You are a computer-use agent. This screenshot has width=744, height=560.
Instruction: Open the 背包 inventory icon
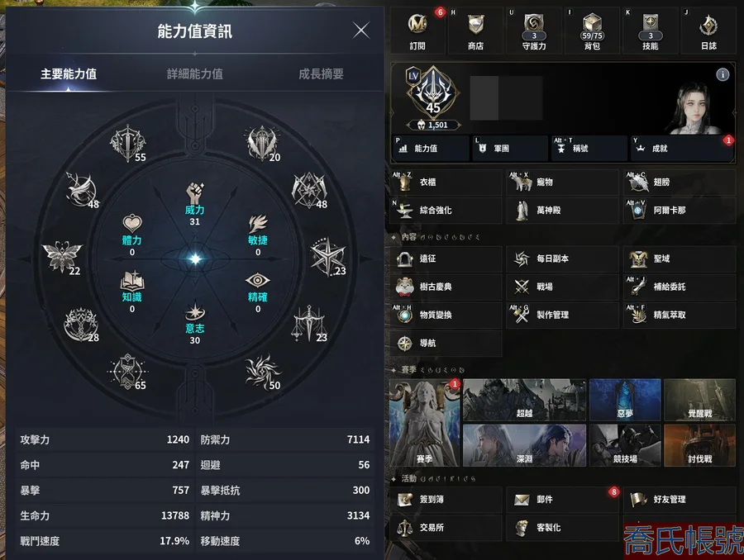coord(592,31)
